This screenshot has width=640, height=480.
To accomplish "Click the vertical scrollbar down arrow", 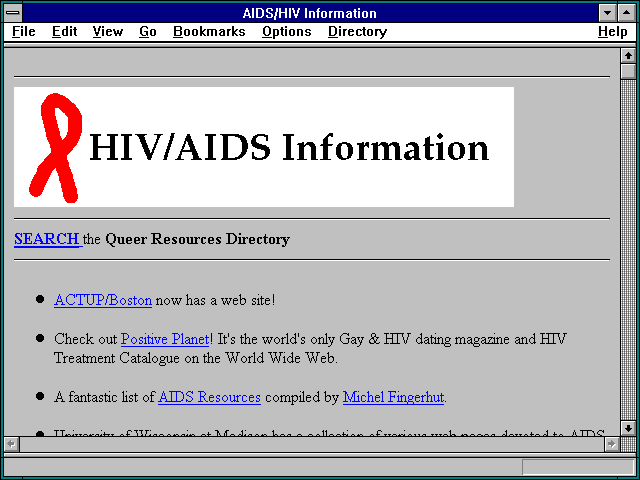I will click(628, 428).
